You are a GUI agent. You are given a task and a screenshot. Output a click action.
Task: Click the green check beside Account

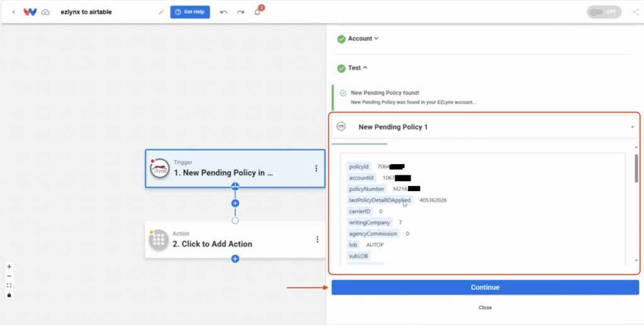341,39
